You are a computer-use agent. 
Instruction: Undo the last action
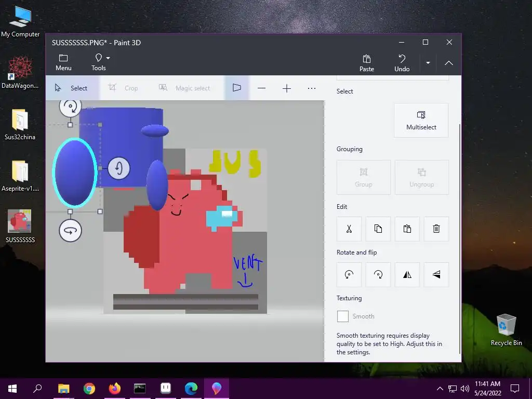pos(402,63)
